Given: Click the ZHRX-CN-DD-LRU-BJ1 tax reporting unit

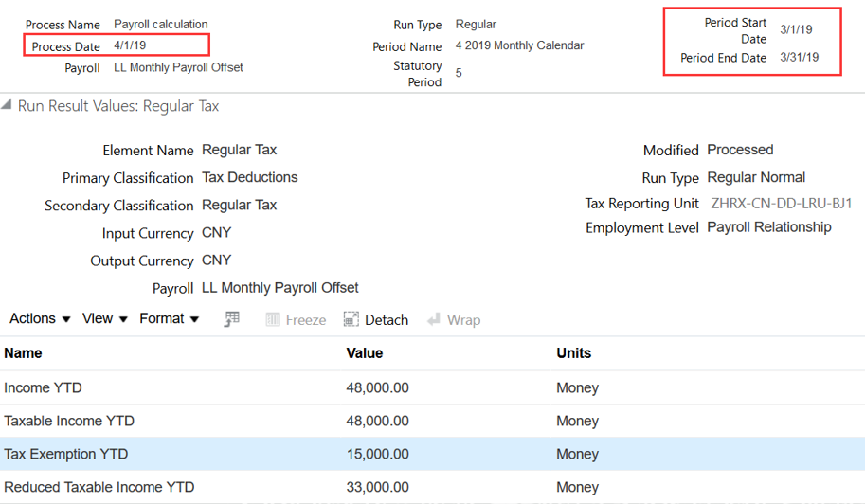Looking at the screenshot, I should click(782, 204).
